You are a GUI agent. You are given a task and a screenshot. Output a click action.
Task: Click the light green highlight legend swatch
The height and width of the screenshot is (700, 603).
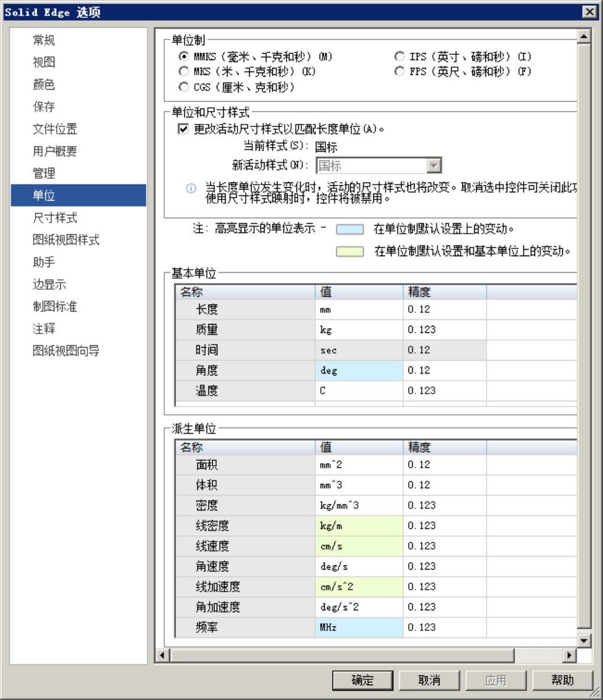pyautogui.click(x=350, y=251)
